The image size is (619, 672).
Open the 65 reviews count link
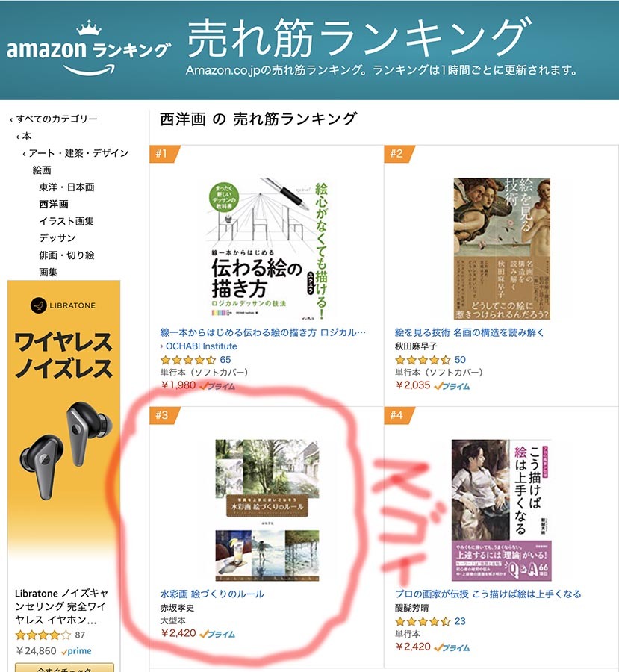point(225,360)
